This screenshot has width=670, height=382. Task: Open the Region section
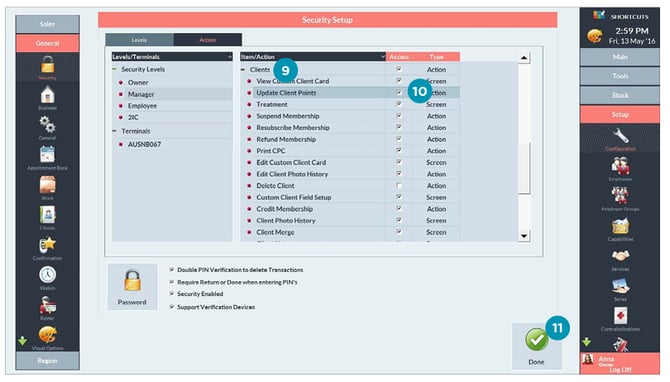click(47, 361)
